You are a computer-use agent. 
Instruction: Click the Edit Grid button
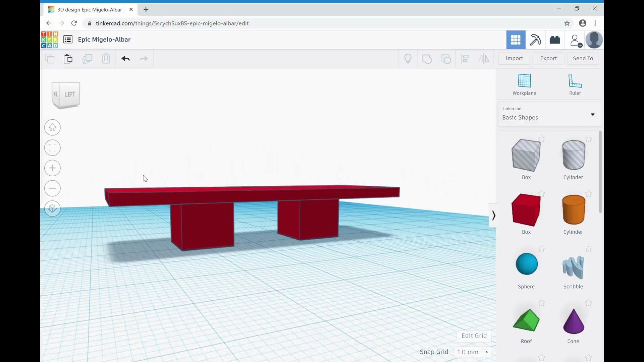point(474,336)
